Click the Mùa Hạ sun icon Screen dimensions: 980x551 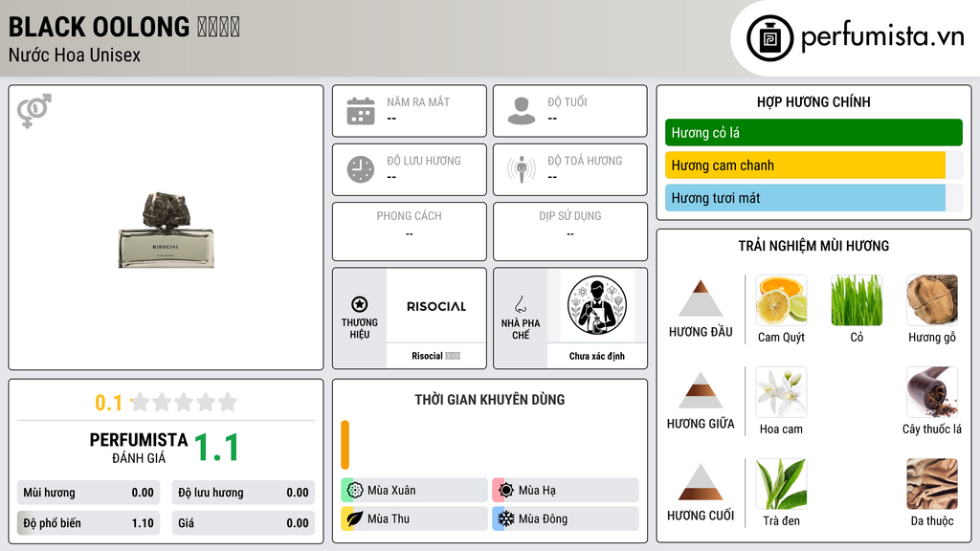tap(506, 491)
